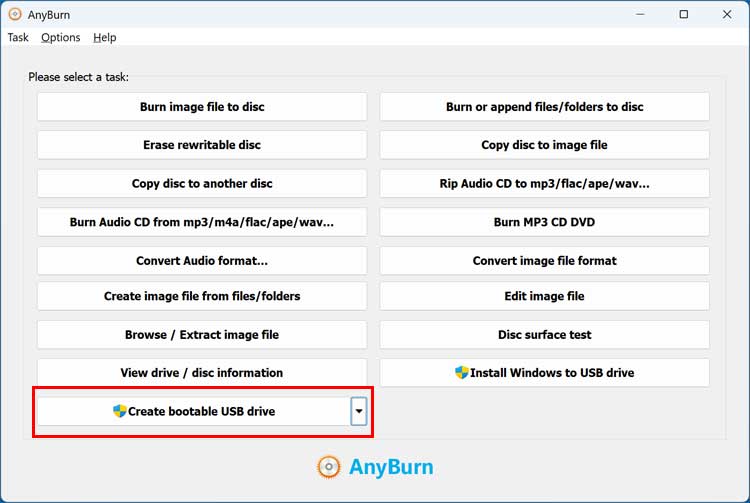Open Convert Audio format
The height and width of the screenshot is (503, 750).
[x=202, y=261]
